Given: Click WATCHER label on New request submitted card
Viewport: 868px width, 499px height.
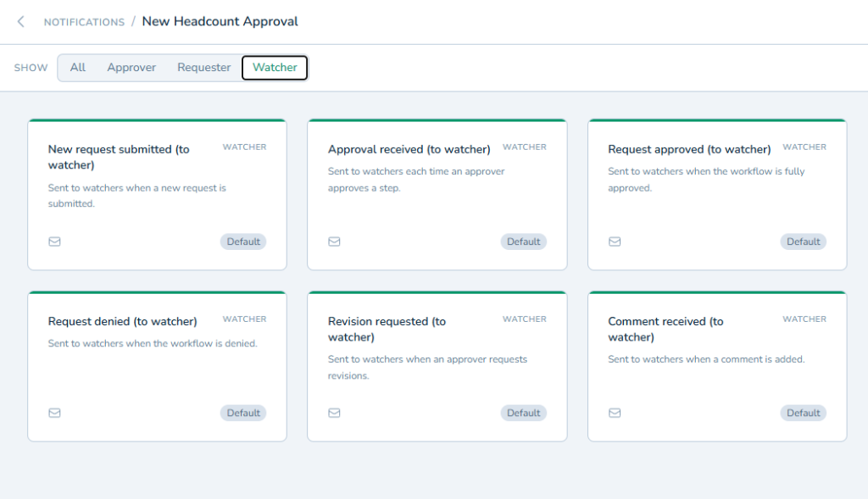Looking at the screenshot, I should point(245,147).
